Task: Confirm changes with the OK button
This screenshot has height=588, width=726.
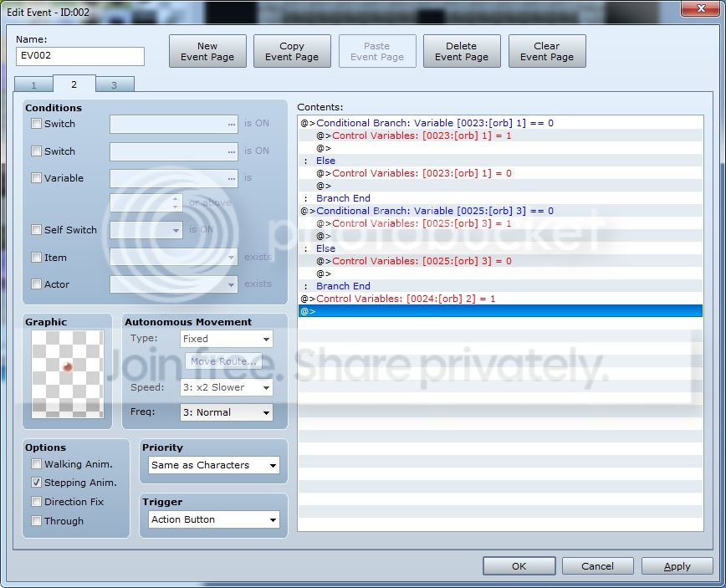Action: [x=519, y=566]
